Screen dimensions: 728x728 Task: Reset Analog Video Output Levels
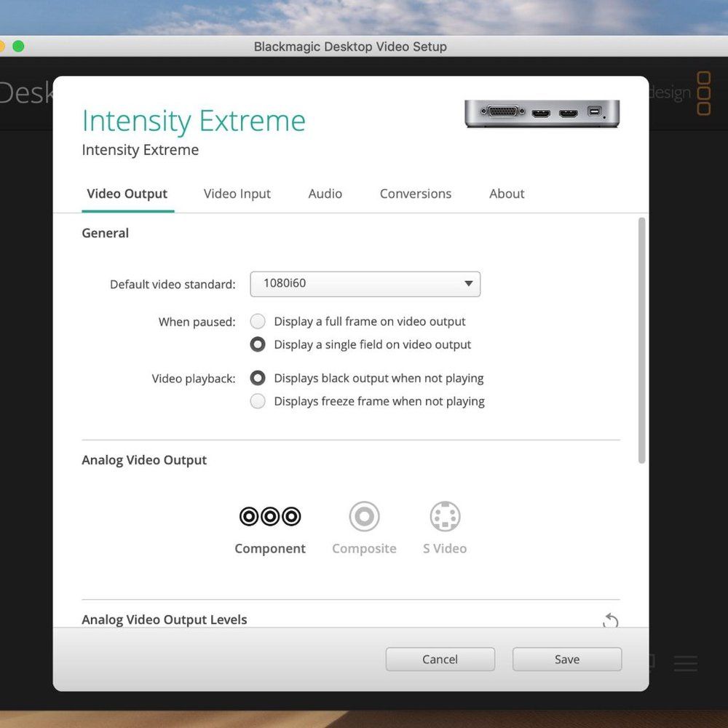(x=610, y=620)
